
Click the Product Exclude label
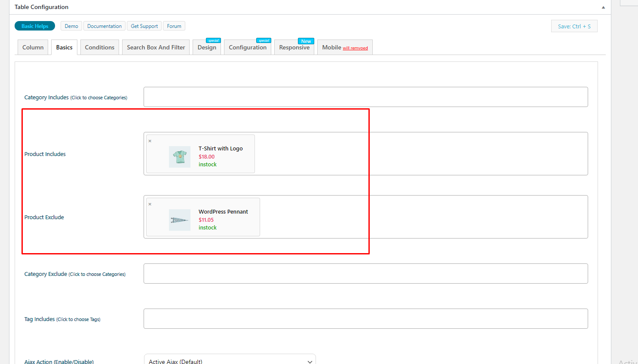[x=44, y=217]
